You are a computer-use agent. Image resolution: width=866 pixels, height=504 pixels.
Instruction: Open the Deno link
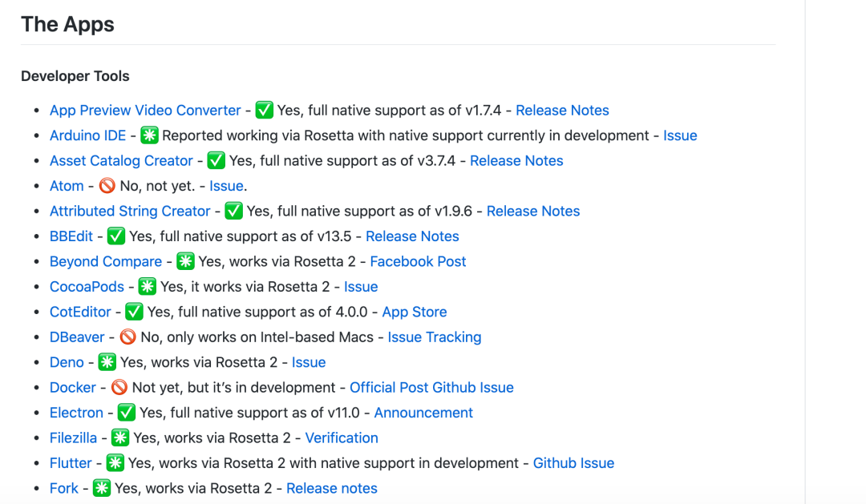(x=67, y=363)
